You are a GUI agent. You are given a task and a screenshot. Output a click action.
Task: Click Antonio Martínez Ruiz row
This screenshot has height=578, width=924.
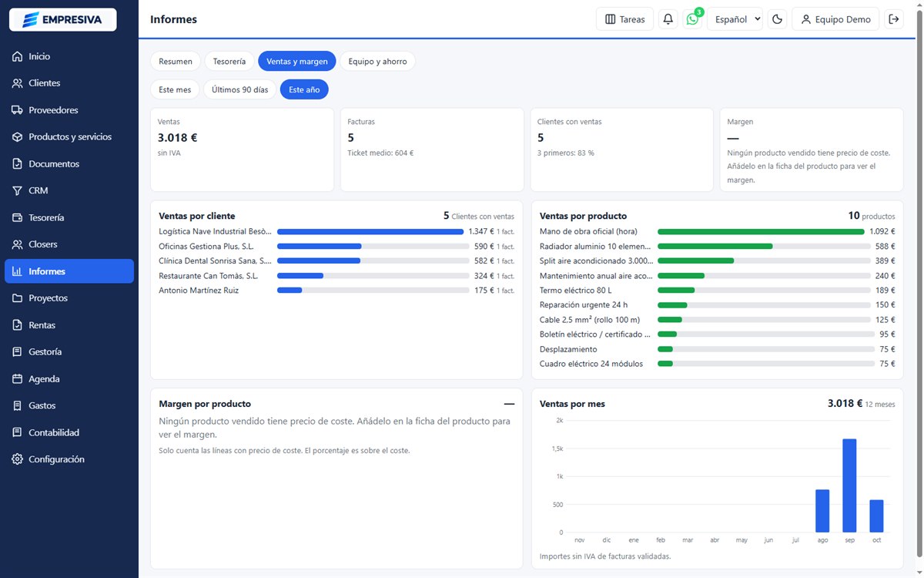point(336,290)
